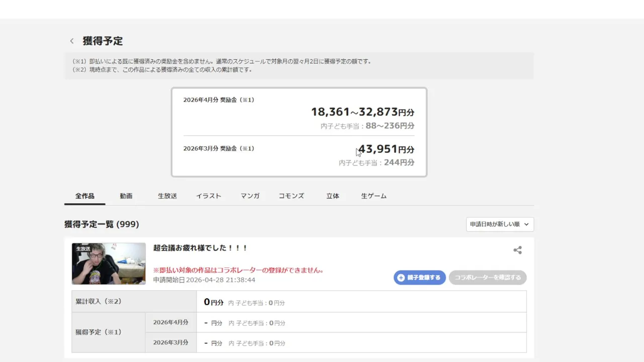Open the 申請日時が新しい順 sort dropdown

[x=500, y=224]
